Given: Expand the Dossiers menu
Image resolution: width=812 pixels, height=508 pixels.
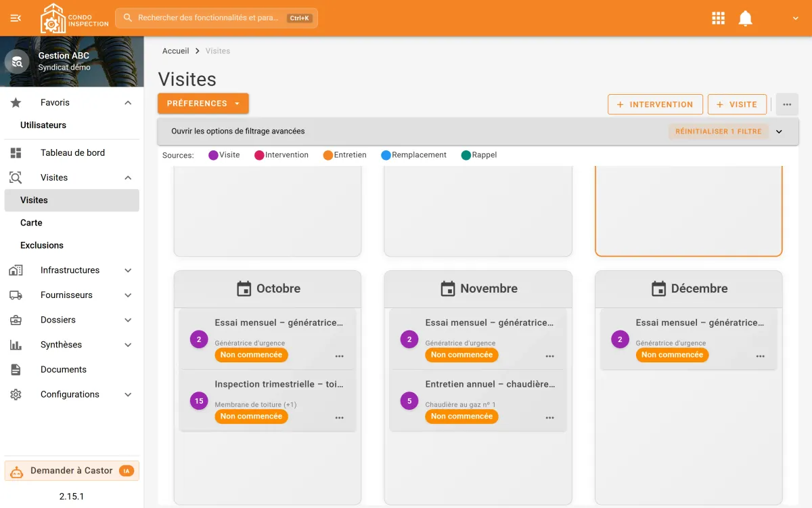Looking at the screenshot, I should [128, 320].
